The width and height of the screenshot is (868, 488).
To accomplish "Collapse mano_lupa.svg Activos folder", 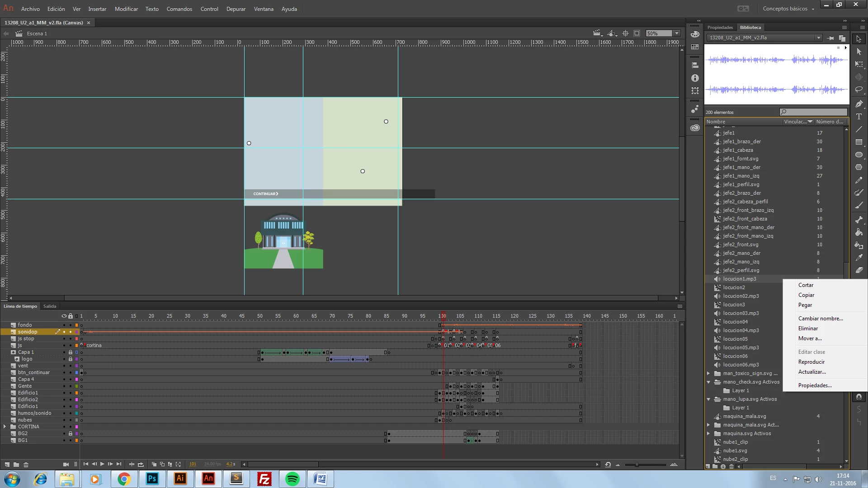I will coord(708,399).
